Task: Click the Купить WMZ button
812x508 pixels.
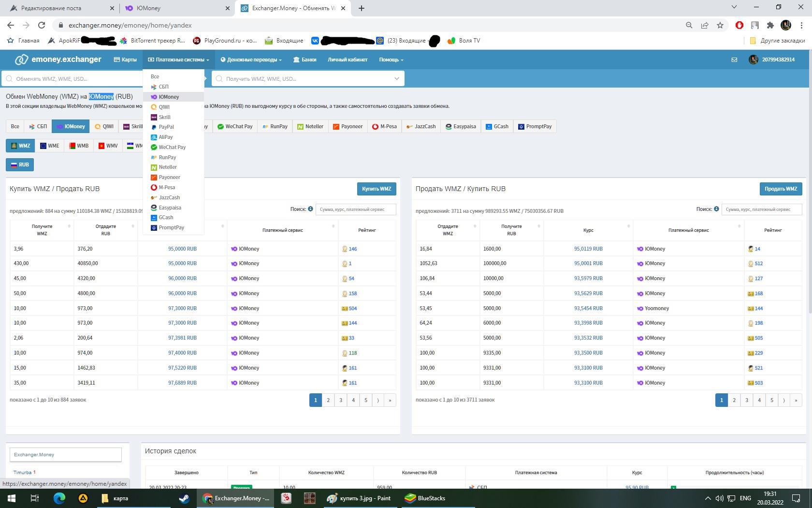Action: 376,189
